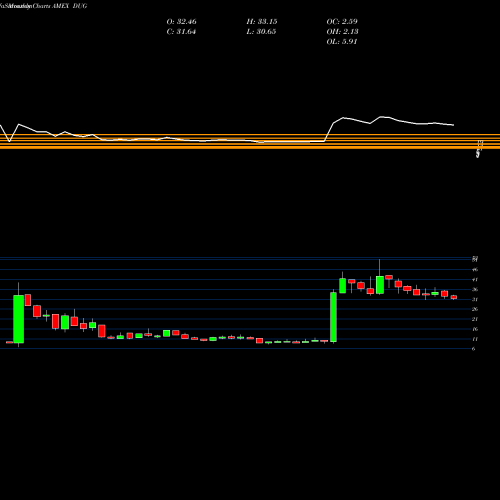The image size is (500, 500).
Task: Click the price axis label 11
Action: point(475,339)
